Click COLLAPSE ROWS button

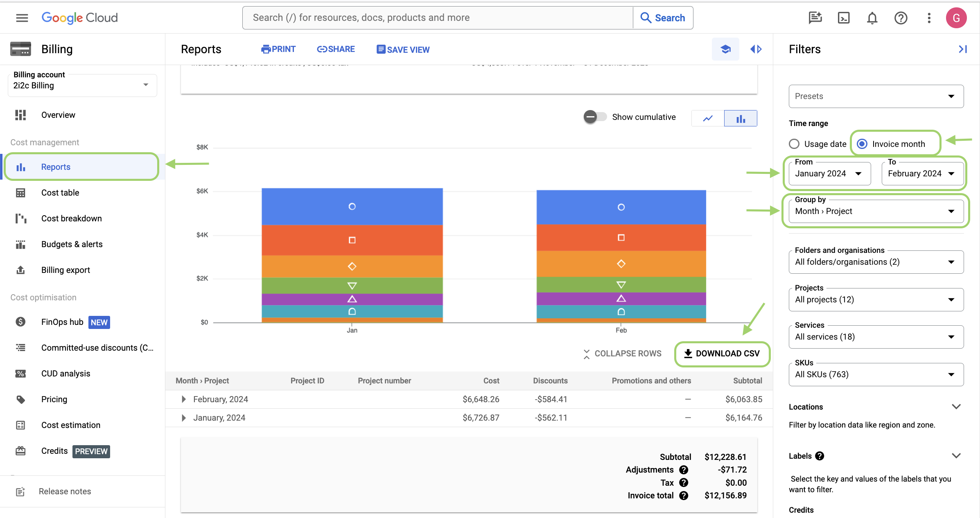(x=622, y=354)
